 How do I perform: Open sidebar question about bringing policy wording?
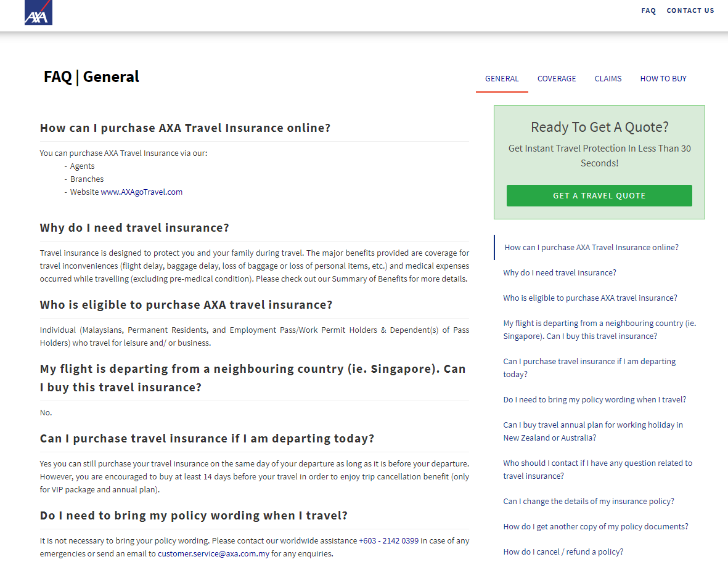click(x=594, y=399)
